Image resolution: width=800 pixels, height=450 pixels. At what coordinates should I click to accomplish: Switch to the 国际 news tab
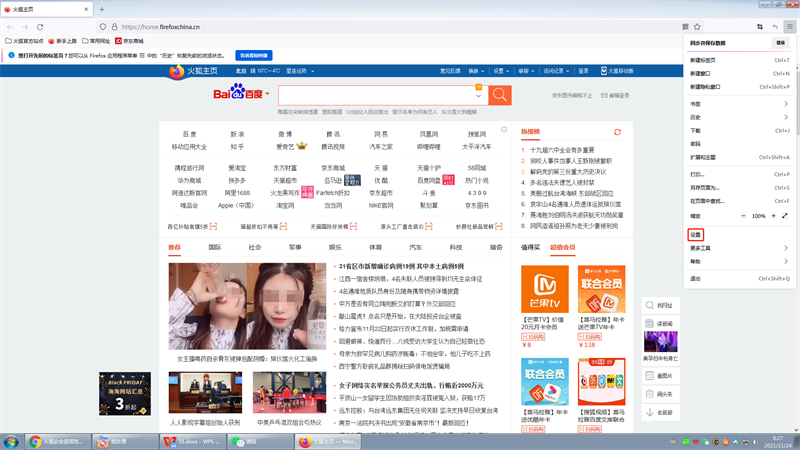pyautogui.click(x=215, y=247)
